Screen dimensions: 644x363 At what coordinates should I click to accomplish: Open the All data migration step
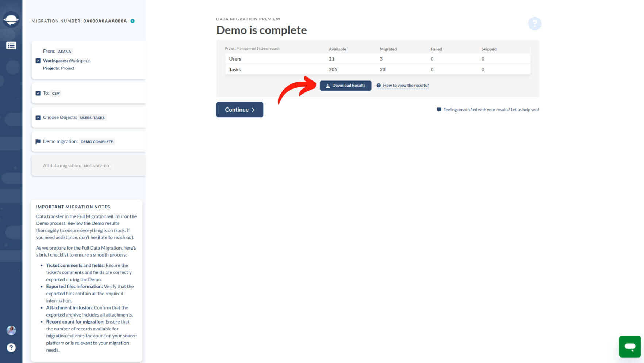[88, 166]
